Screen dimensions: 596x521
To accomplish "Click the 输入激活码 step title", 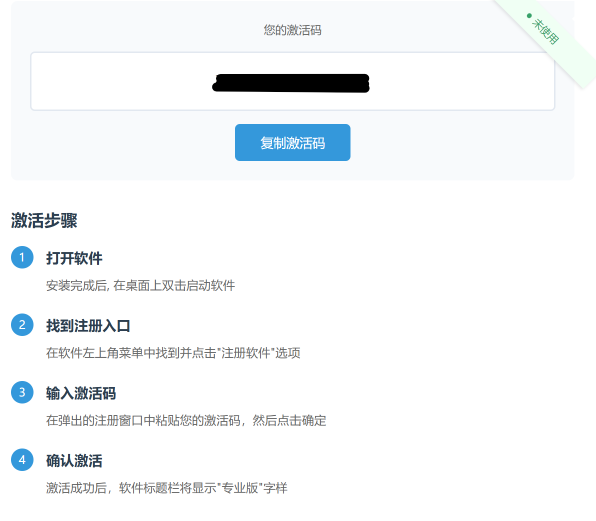I will pos(81,393).
